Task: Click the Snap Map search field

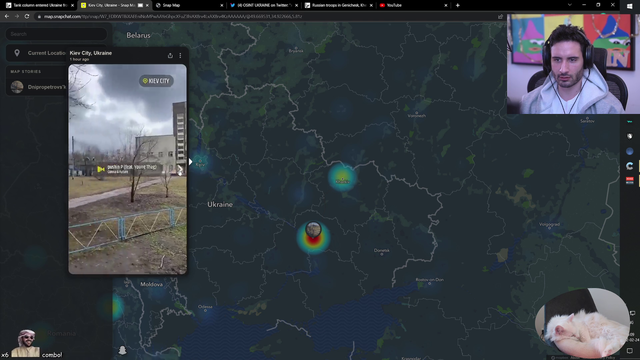Action: point(56,34)
